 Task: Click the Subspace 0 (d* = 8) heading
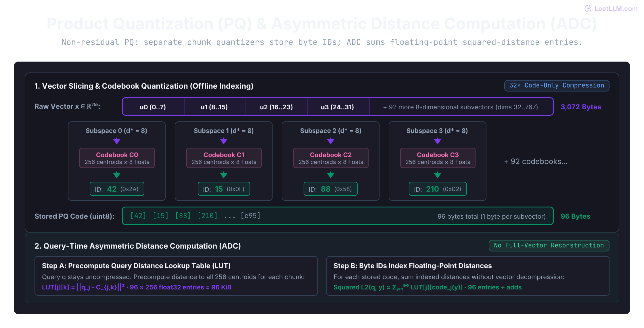click(116, 131)
